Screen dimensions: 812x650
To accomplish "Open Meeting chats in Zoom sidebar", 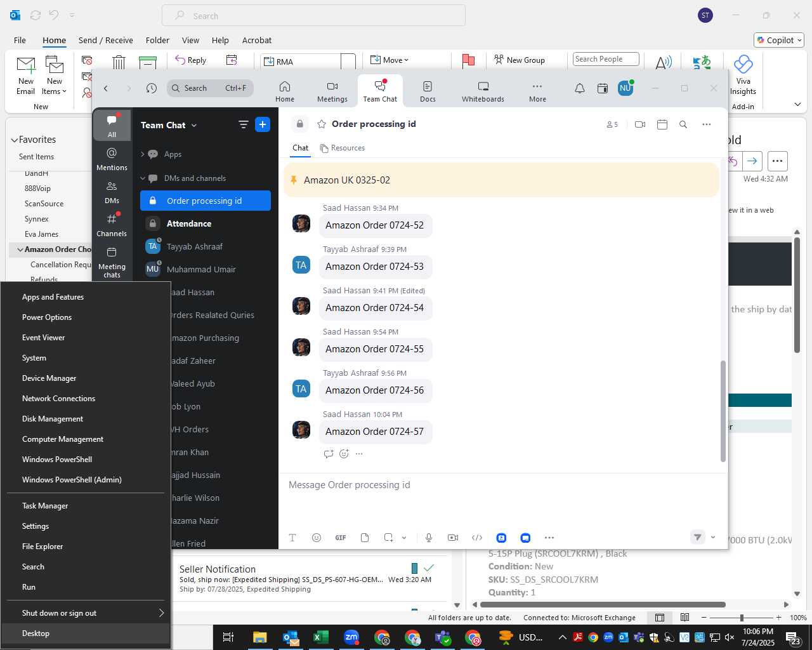I will coord(112,262).
